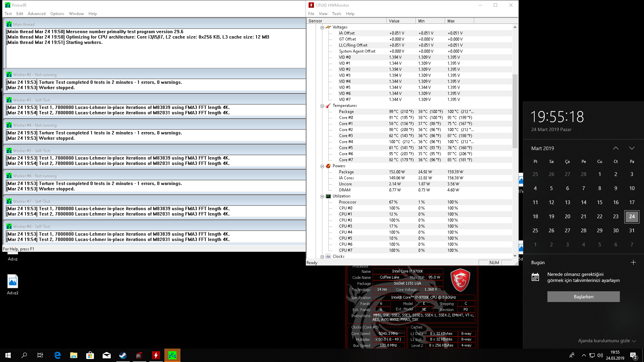Click the Başlarken button
The image size is (644, 362).
pos(583,297)
